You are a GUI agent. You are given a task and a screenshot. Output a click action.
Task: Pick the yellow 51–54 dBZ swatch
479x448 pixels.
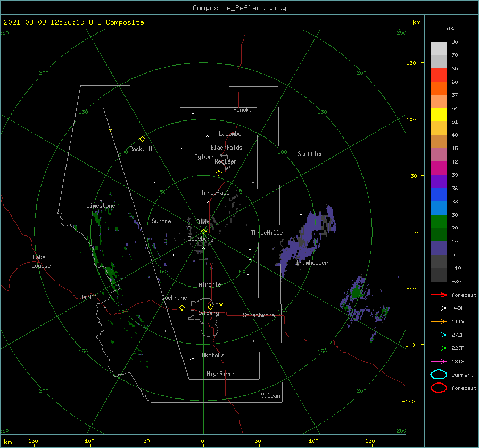point(439,115)
